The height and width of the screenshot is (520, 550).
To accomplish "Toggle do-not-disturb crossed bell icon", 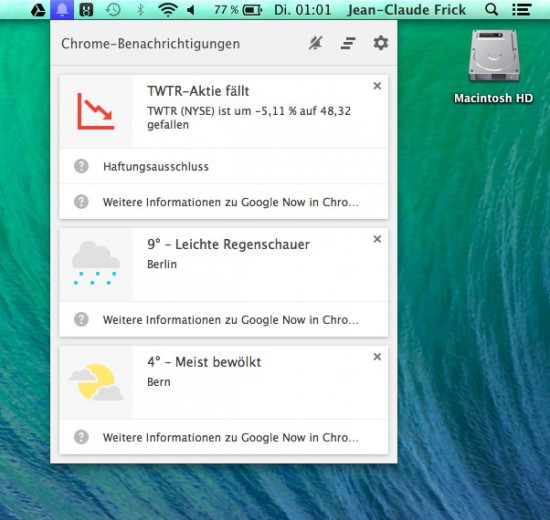I will (x=315, y=44).
